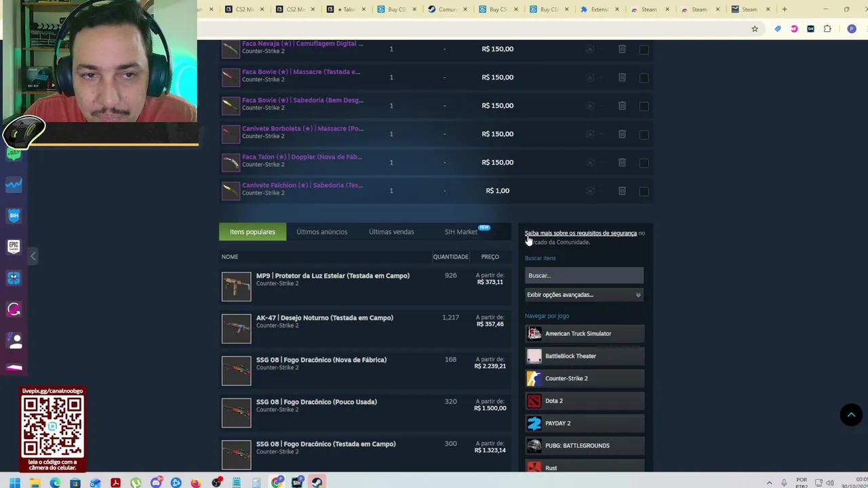This screenshot has width=868, height=488.
Task: Check the Canivete Falchion R$ 1,00 checkbox
Action: (644, 192)
